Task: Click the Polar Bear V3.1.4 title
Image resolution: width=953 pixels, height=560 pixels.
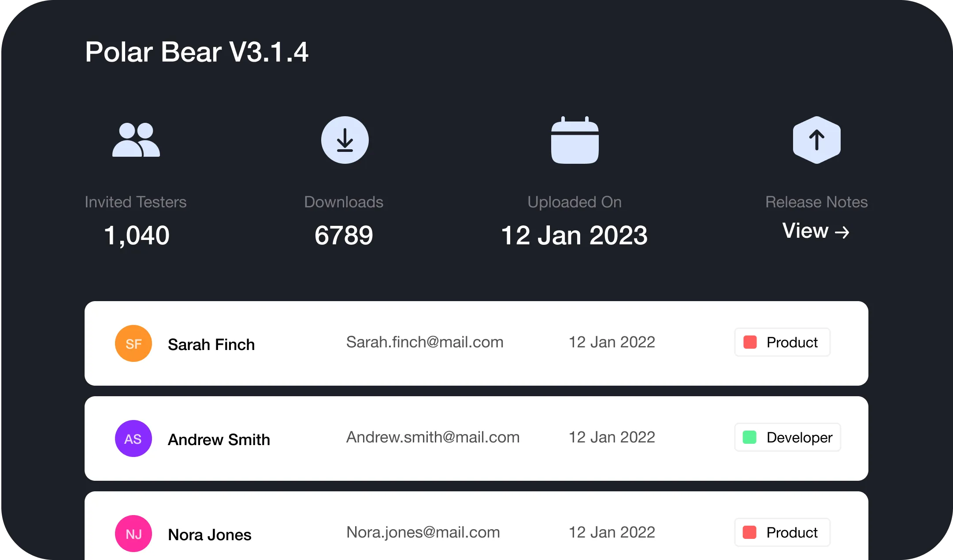Action: pos(197,52)
